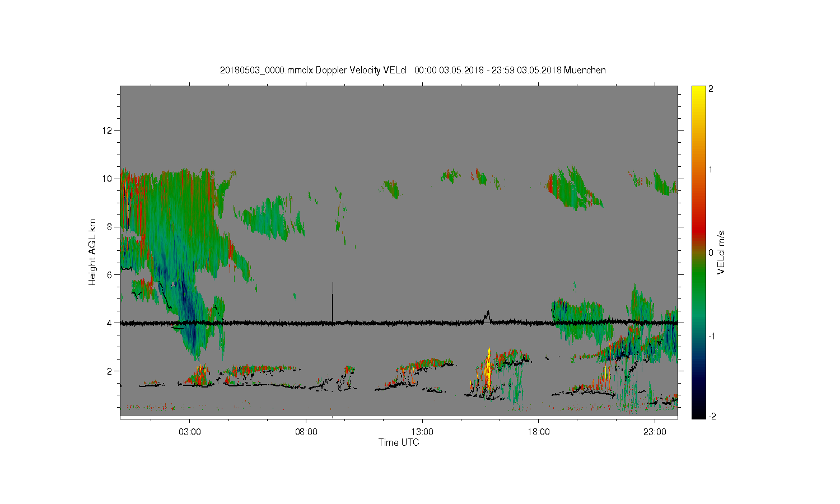840x504 pixels.
Task: Click the colorbar tick value 0
Action: click(x=711, y=253)
